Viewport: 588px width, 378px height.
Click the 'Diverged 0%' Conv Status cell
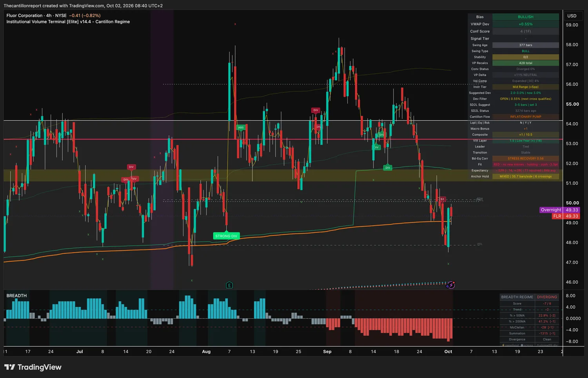point(526,69)
